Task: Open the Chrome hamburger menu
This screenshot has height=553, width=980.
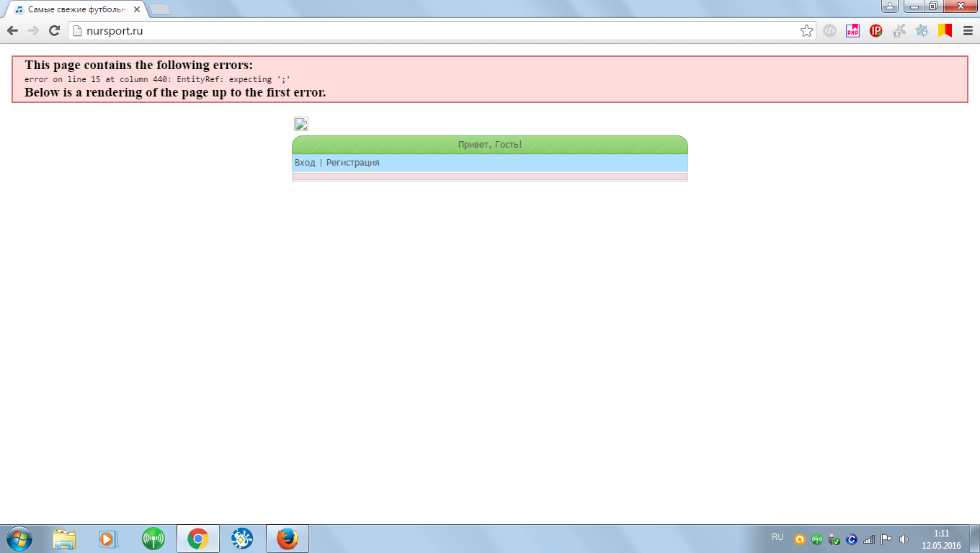Action: (968, 30)
